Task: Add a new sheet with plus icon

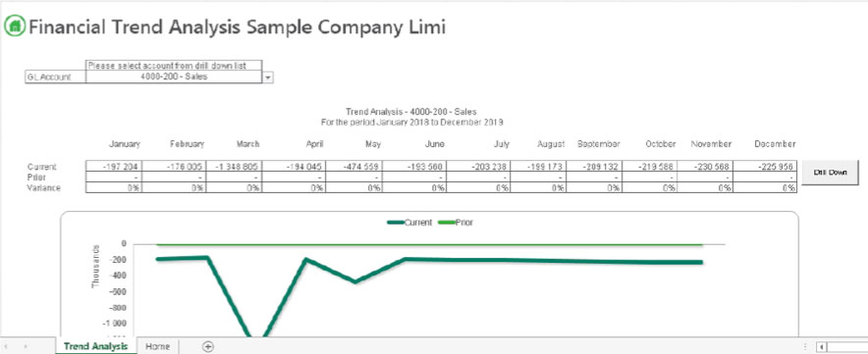Action: [208, 346]
